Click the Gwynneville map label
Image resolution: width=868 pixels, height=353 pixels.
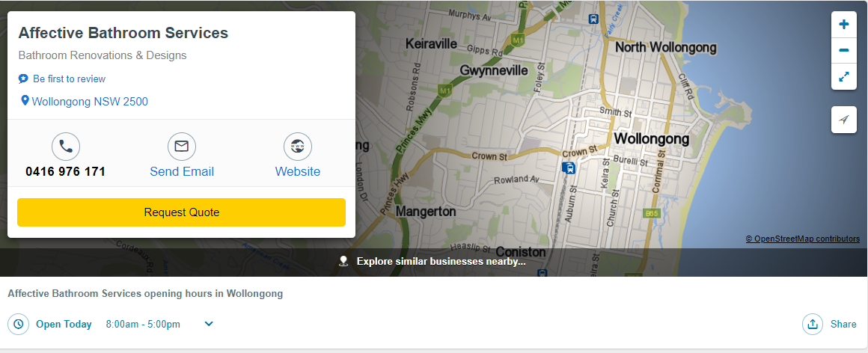tap(494, 71)
